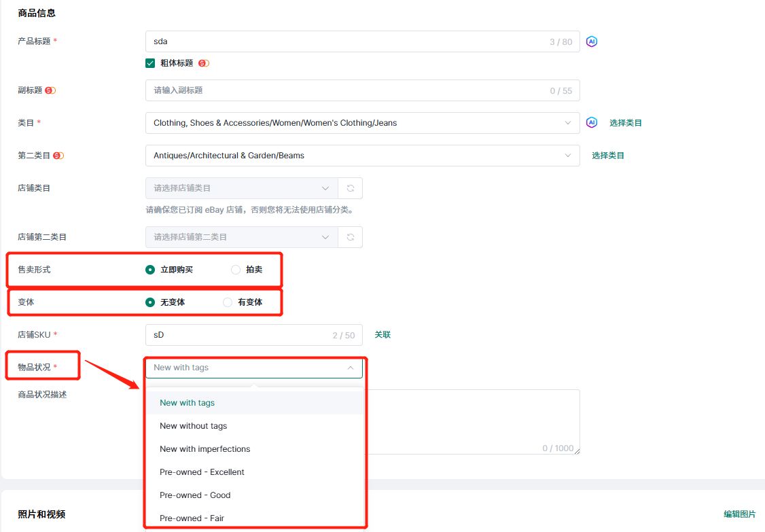Choose the 立即购买 radio button
This screenshot has width=765, height=532.
[x=150, y=270]
